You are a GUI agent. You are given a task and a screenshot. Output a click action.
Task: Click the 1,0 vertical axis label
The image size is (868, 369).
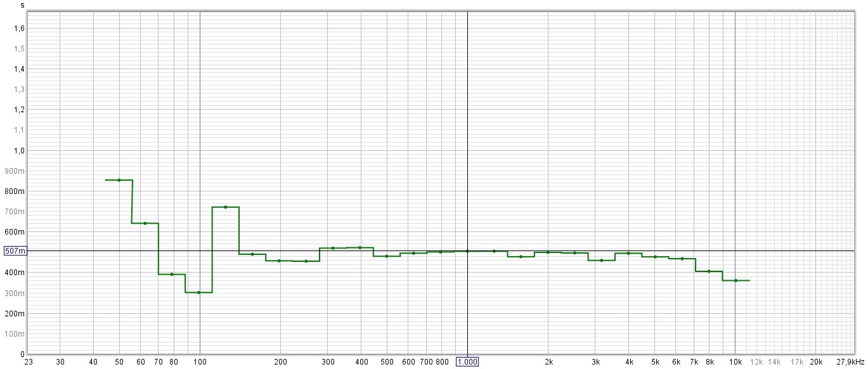(20, 151)
